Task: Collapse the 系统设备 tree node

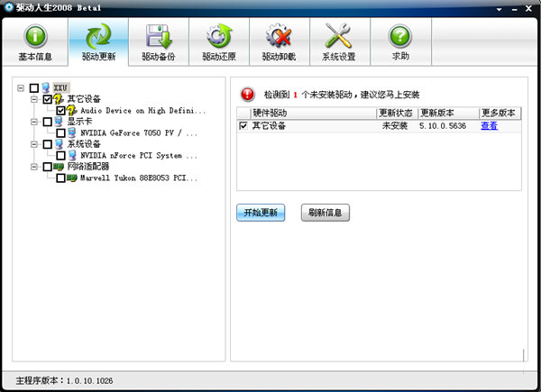Action: pos(34,144)
